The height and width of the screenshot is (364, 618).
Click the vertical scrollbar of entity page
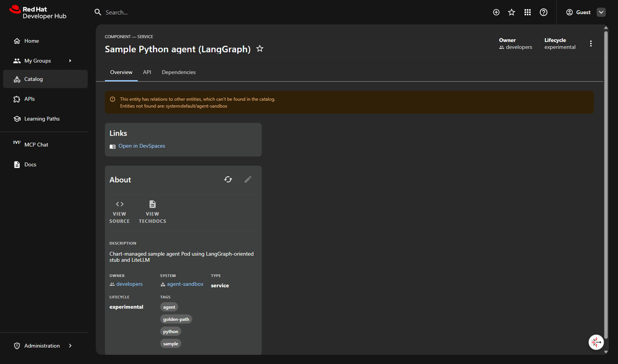point(606,185)
